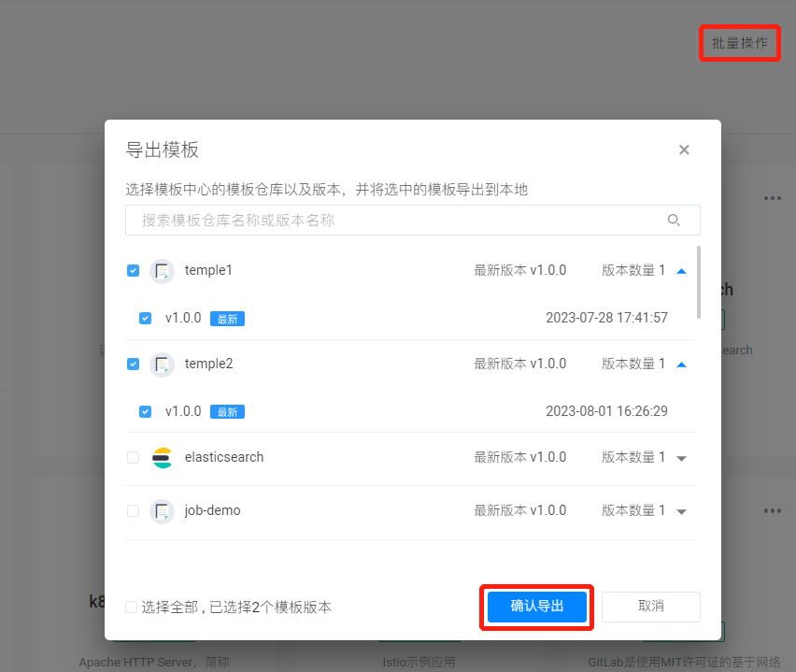Open the upper-right card's three-dot menu
This screenshot has width=796, height=672.
[x=772, y=198]
